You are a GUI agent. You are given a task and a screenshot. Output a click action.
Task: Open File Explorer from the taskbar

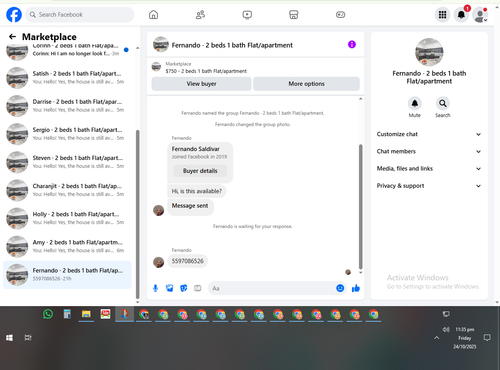pos(86,314)
